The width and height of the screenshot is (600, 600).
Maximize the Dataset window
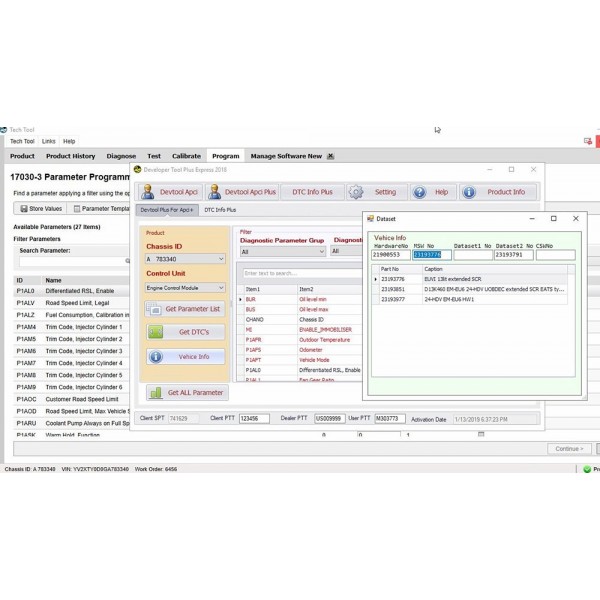tap(554, 218)
